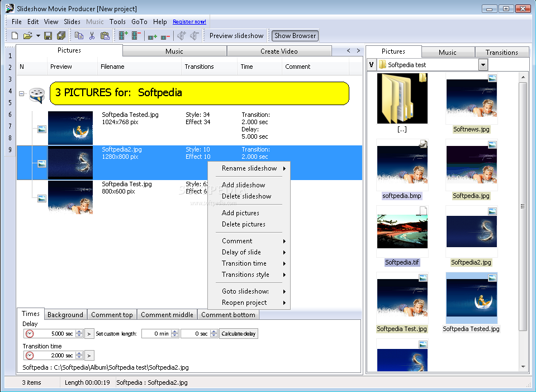This screenshot has height=392, width=536.
Task: Click the film reel slideshow icon
Action: pyautogui.click(x=36, y=95)
